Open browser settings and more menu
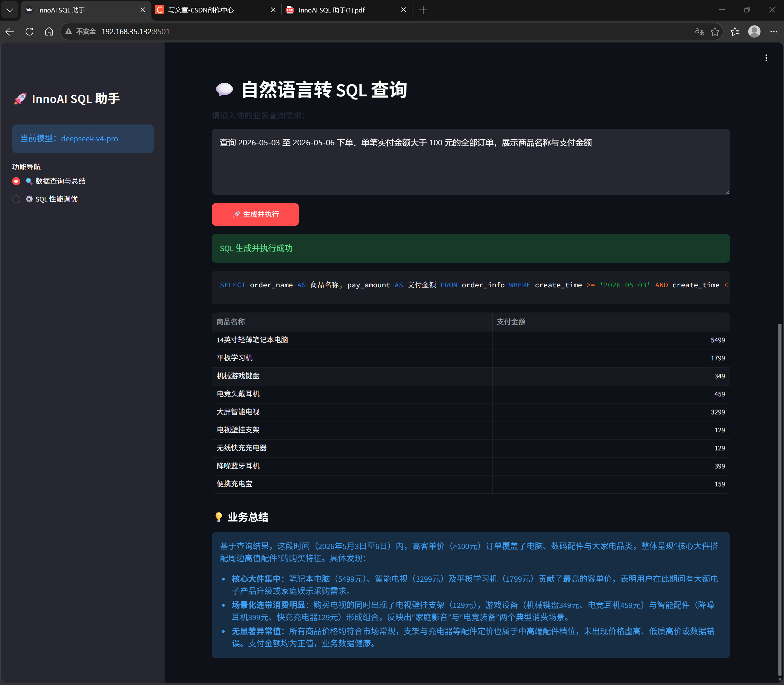 (774, 31)
